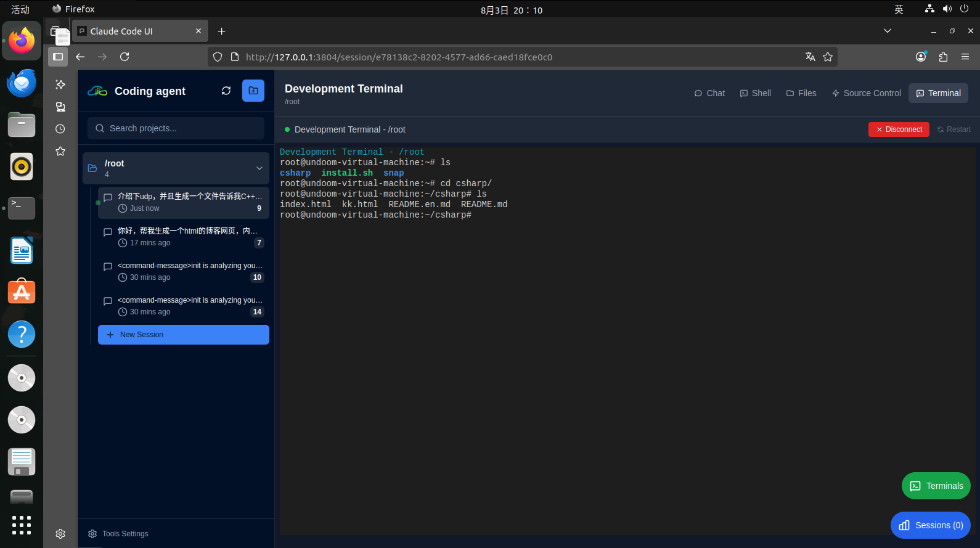Switch to the Chat tab
This screenshot has width=980, height=548.
click(709, 93)
